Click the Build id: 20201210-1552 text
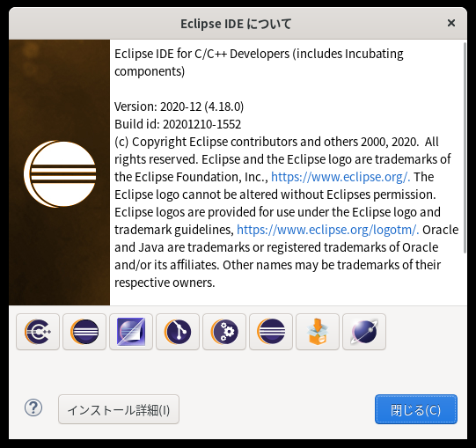The image size is (476, 448). click(x=178, y=124)
